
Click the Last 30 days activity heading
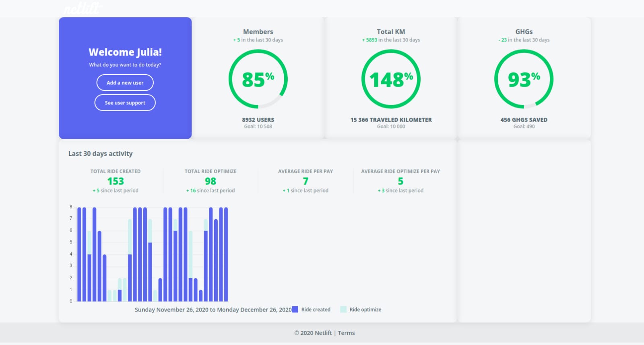pos(100,154)
